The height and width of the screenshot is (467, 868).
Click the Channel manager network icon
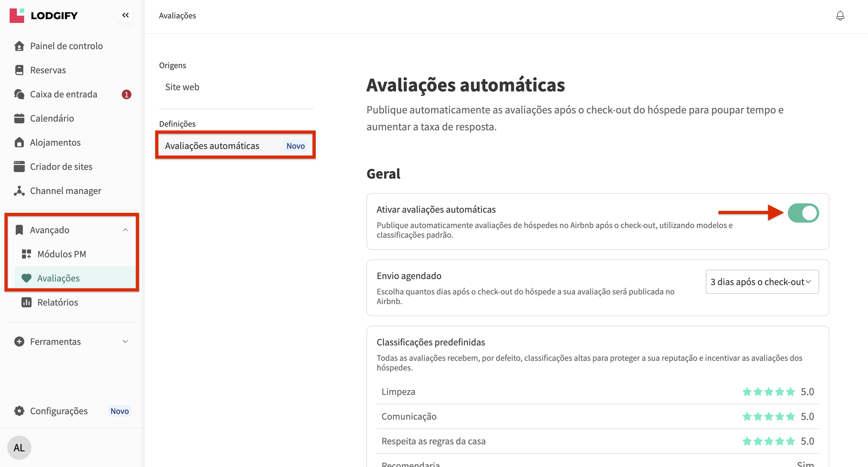(x=19, y=191)
